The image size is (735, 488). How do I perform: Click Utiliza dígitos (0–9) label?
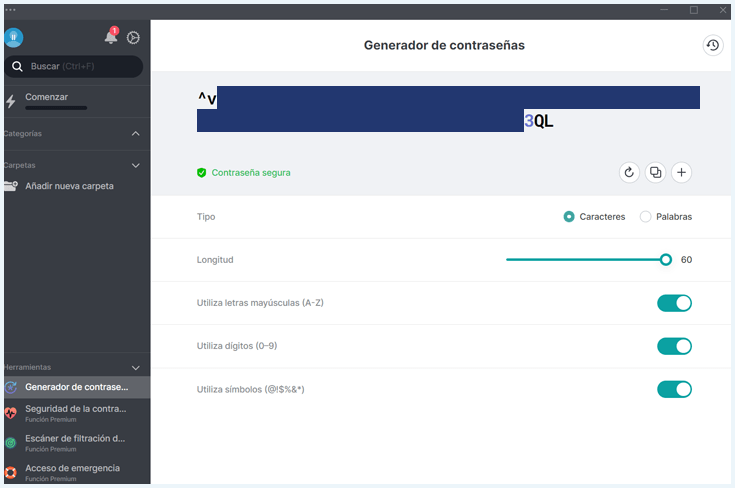pos(237,346)
